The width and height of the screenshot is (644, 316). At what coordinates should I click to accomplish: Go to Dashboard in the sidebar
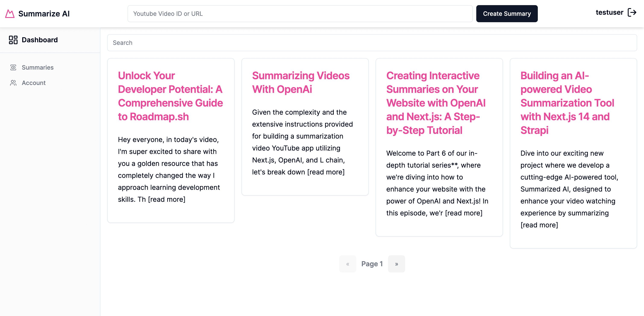(33, 40)
